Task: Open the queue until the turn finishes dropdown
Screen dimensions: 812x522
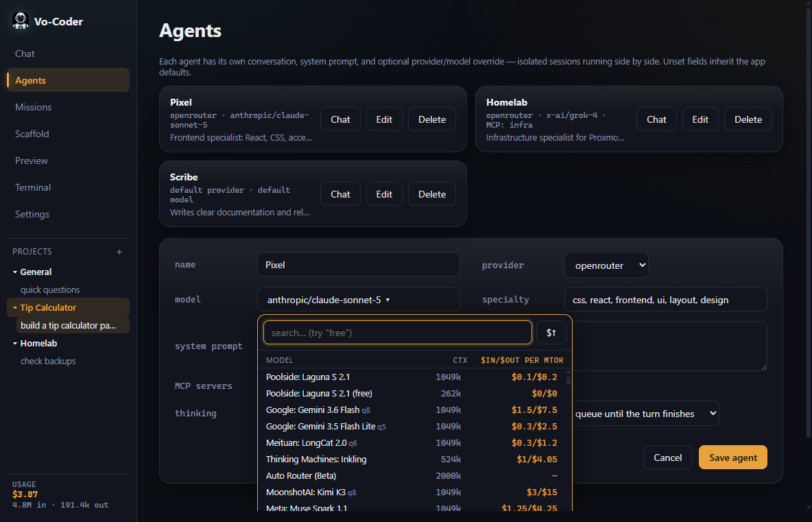Action: pyautogui.click(x=645, y=413)
